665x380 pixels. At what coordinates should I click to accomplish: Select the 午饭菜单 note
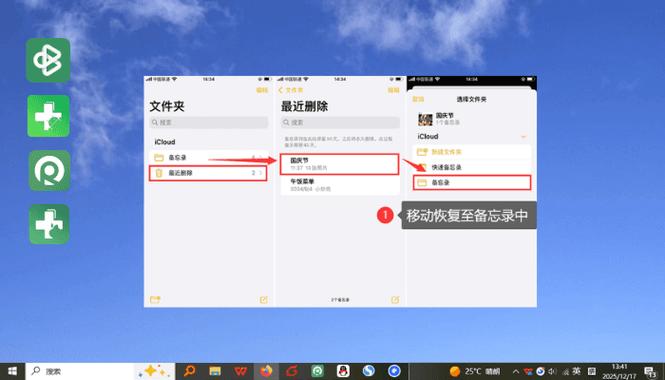[340, 185]
